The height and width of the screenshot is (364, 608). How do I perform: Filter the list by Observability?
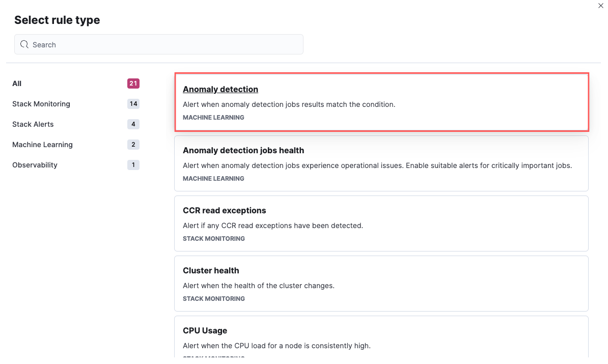[x=35, y=164]
